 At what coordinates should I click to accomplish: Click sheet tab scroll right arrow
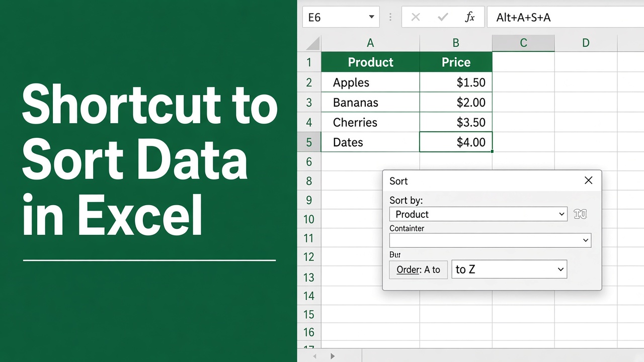[333, 356]
